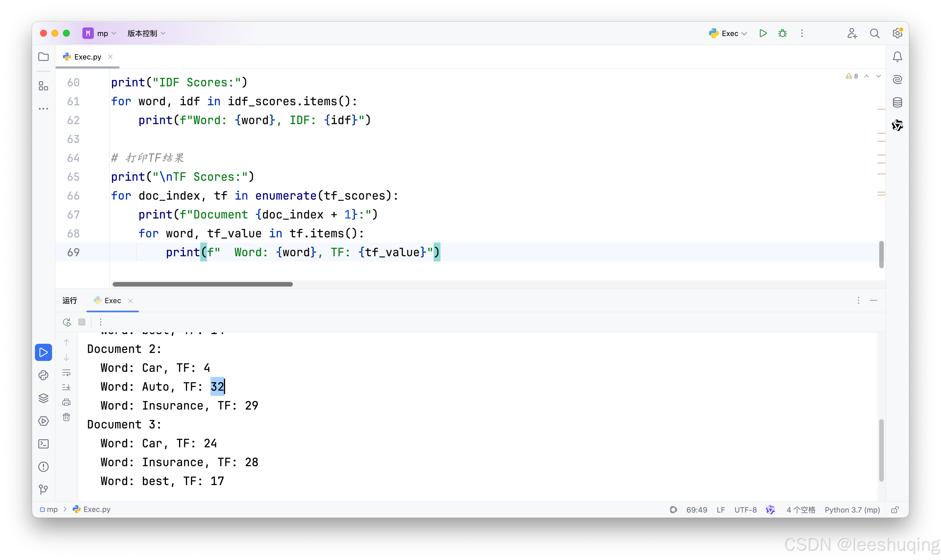Open the Python Console tool window
The image size is (941, 560).
43,375
